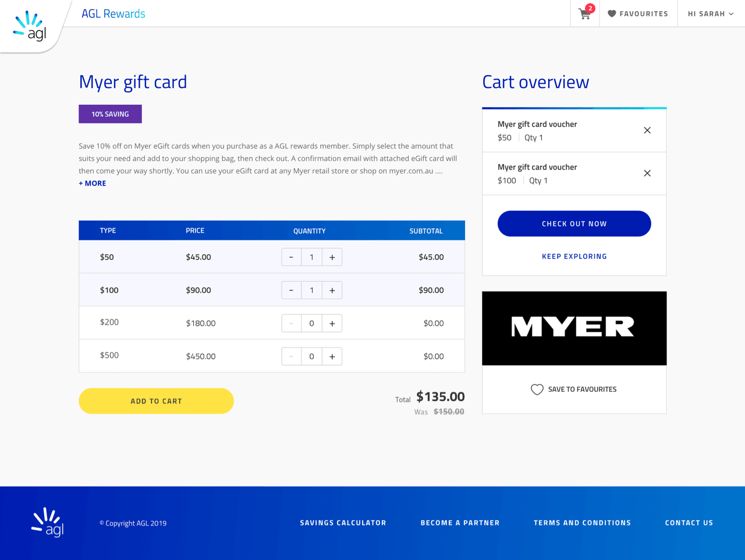This screenshot has width=745, height=560.
Task: Decrease quantity for the $50 card
Action: 291,257
